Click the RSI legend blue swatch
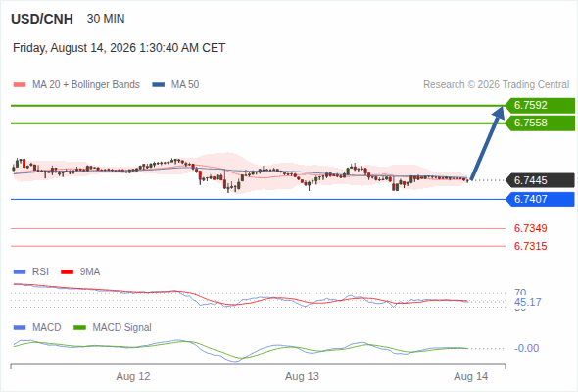 click(x=20, y=272)
